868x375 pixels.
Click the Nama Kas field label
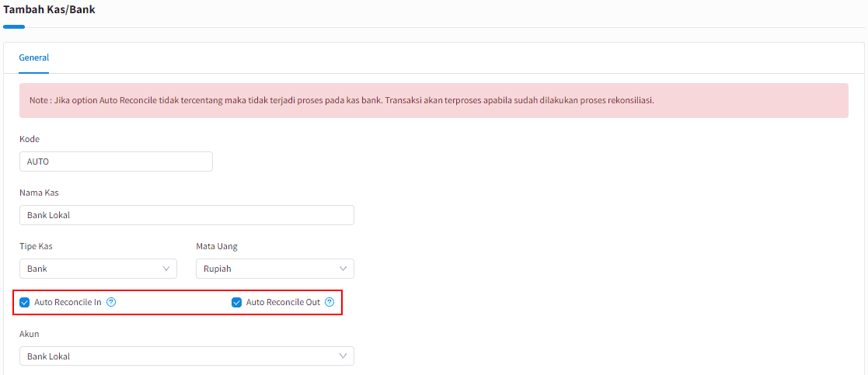(39, 193)
